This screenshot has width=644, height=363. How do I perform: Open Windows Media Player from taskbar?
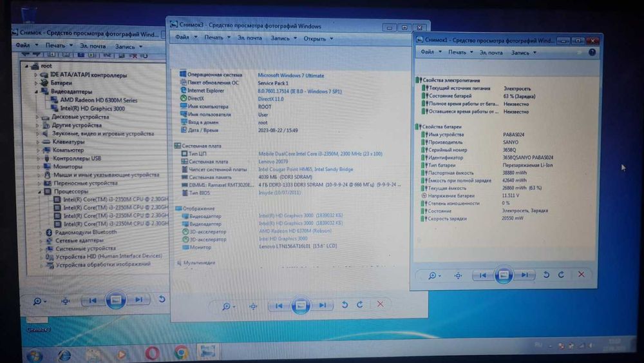(122, 353)
